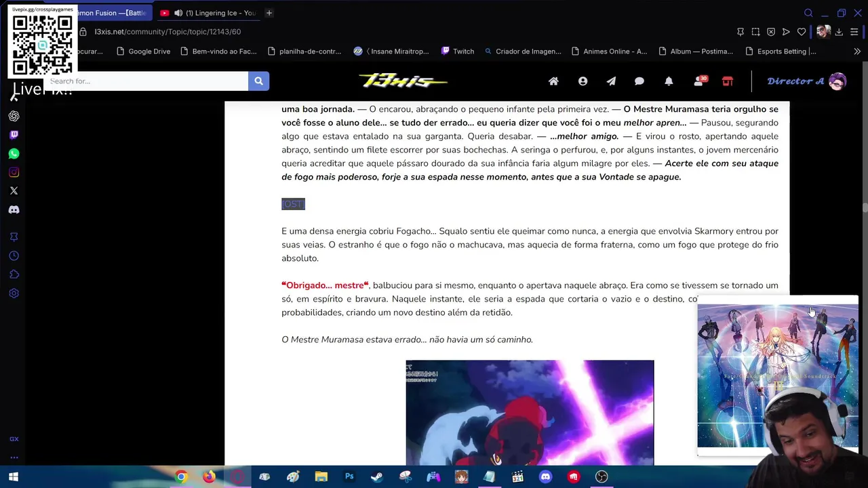Image resolution: width=868 pixels, height=488 pixels.
Task: Open 'Insane Miraitrop...' bookmark
Action: 391,52
